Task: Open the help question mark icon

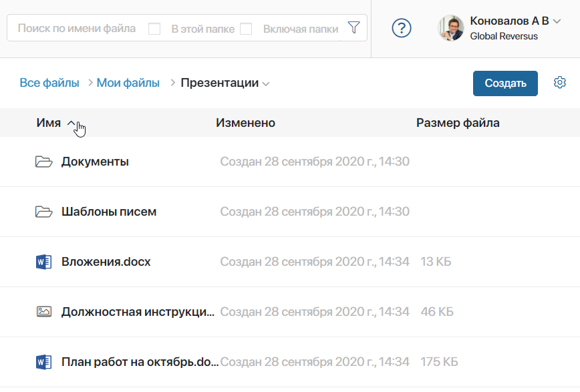Action: (x=402, y=28)
